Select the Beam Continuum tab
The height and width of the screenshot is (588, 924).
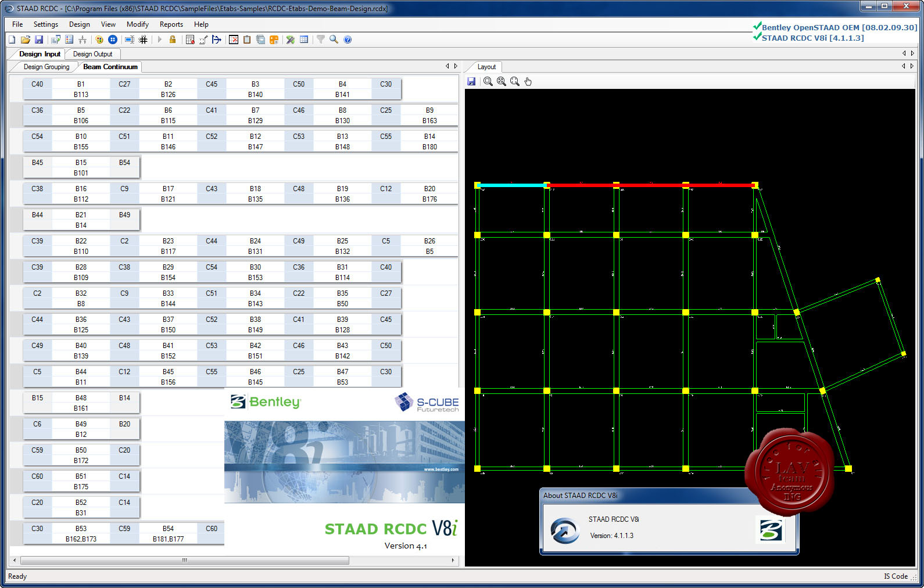tap(110, 67)
